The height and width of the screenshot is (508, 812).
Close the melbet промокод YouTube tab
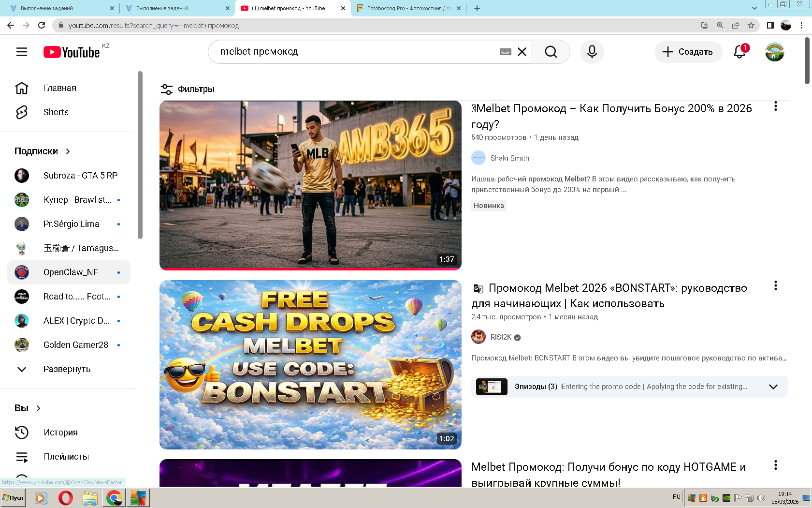coord(343,8)
